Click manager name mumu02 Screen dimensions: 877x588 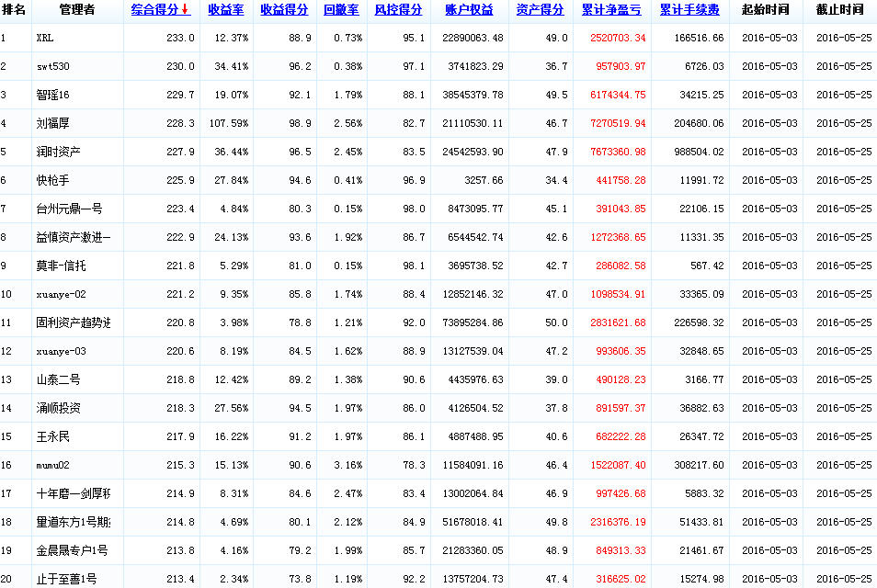click(x=52, y=466)
